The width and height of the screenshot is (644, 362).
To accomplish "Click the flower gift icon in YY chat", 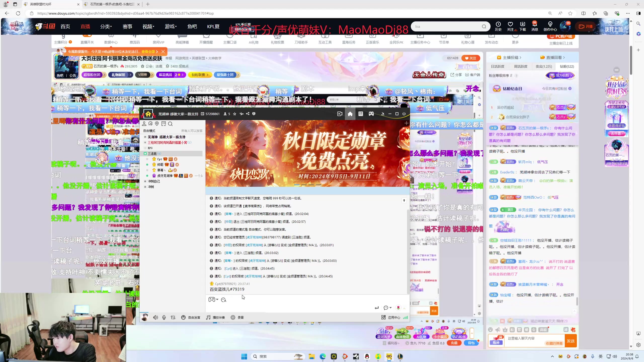I will pos(398,308).
